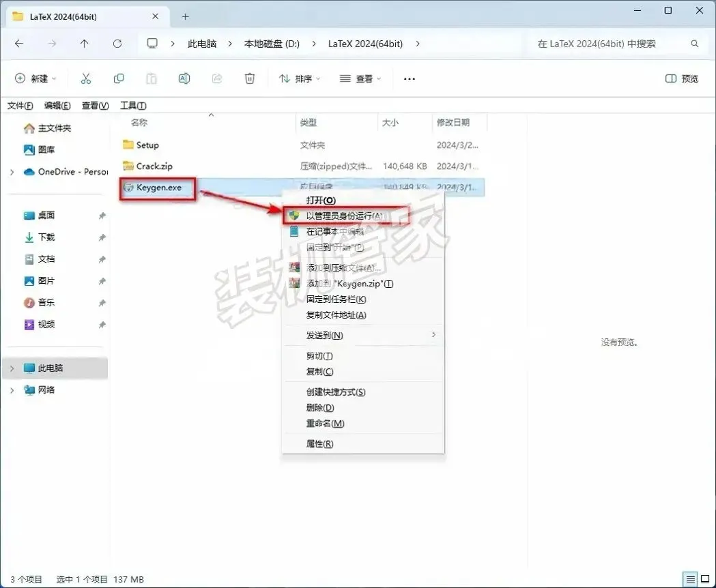The image size is (716, 588).
Task: Toggle the 预览 preview pane button
Action: [x=681, y=78]
